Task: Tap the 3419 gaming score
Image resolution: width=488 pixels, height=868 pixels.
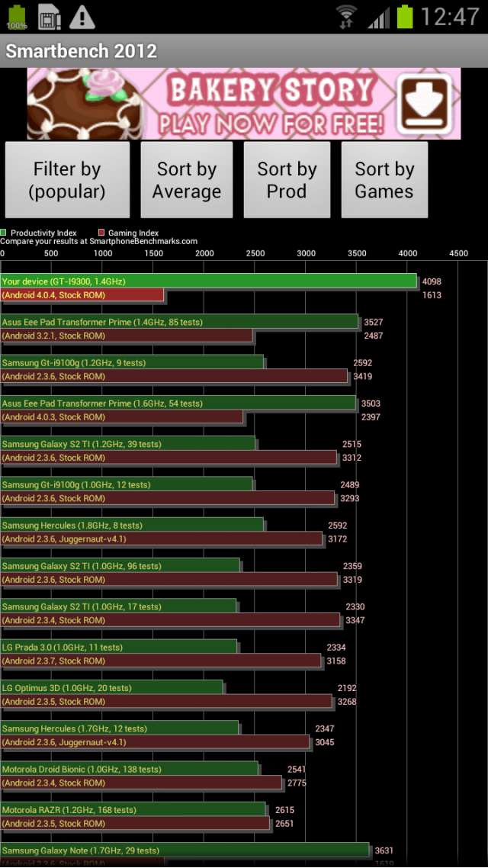Action: 362,377
